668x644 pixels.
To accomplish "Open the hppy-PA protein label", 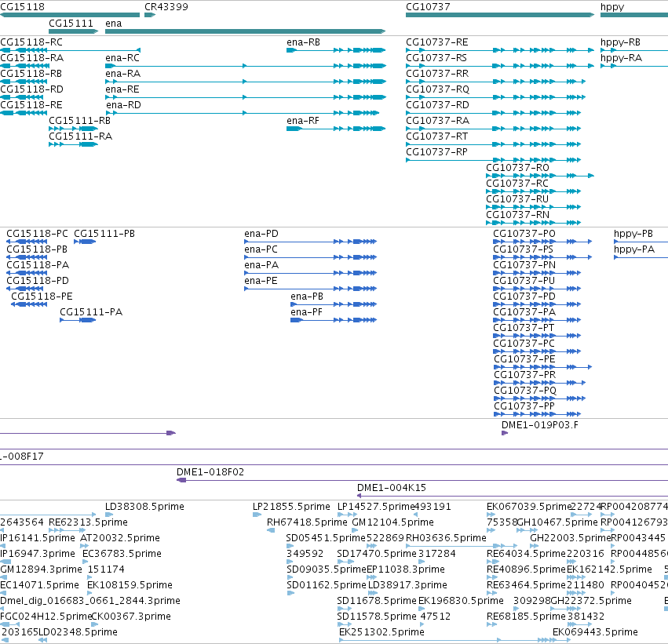I will tap(634, 249).
